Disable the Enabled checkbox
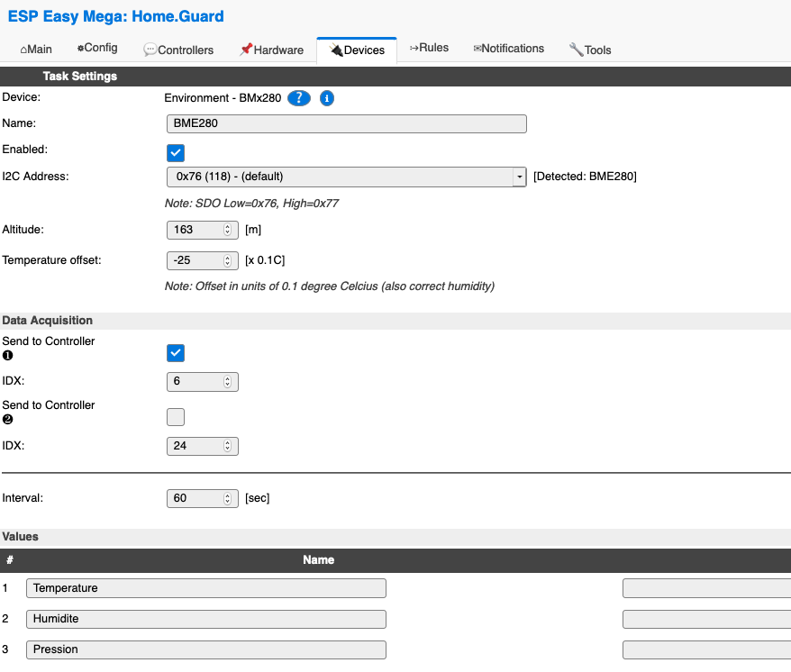791x672 pixels. click(176, 152)
